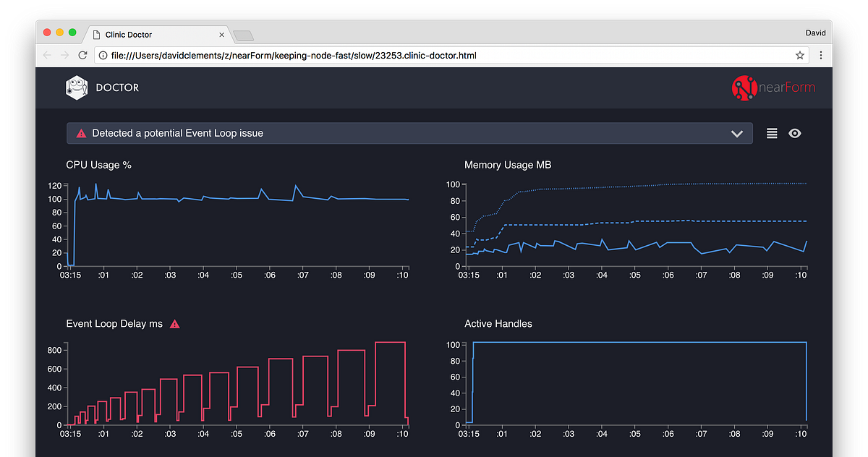Open a new browser tab

[243, 34]
